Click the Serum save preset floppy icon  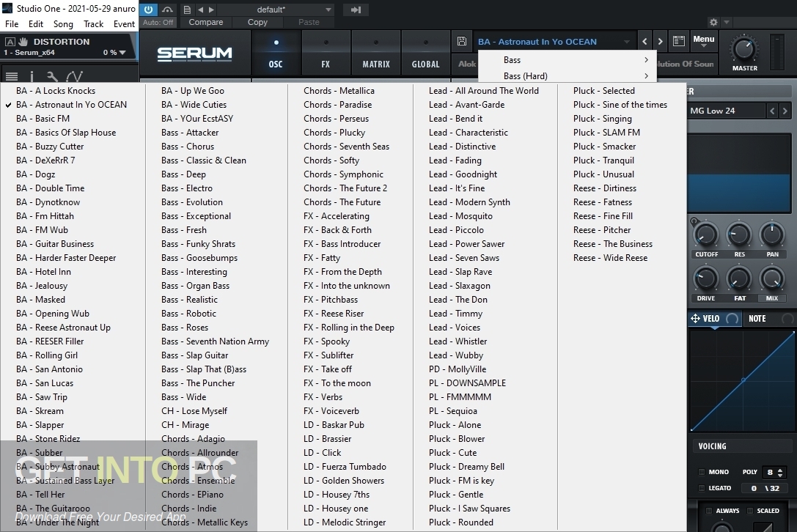461,41
